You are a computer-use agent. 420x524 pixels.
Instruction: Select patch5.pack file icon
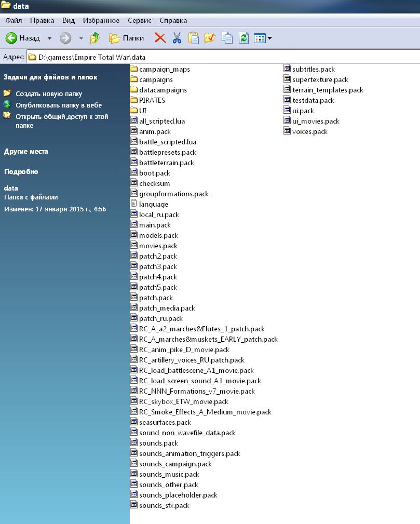[x=134, y=287]
